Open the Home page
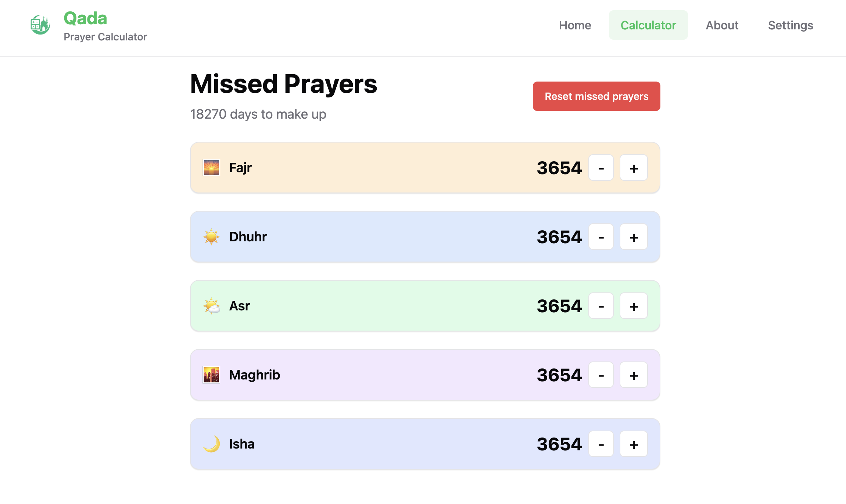 tap(575, 25)
